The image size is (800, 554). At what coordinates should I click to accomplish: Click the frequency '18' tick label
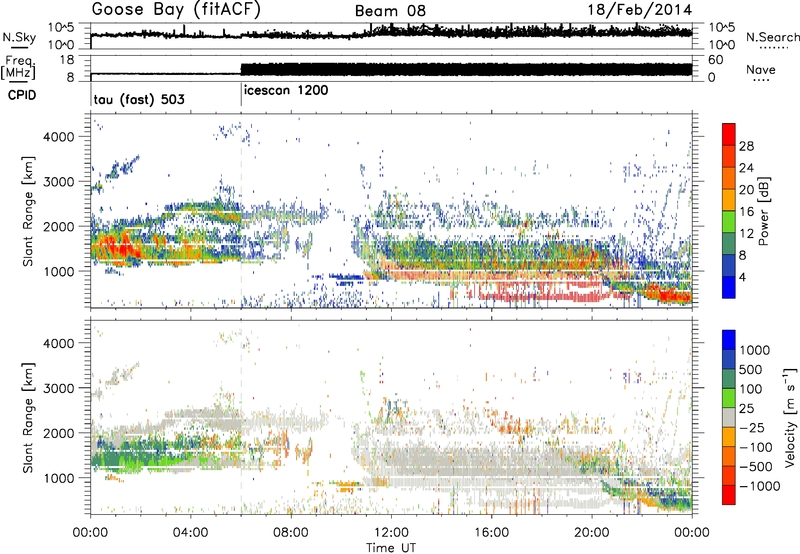point(67,60)
